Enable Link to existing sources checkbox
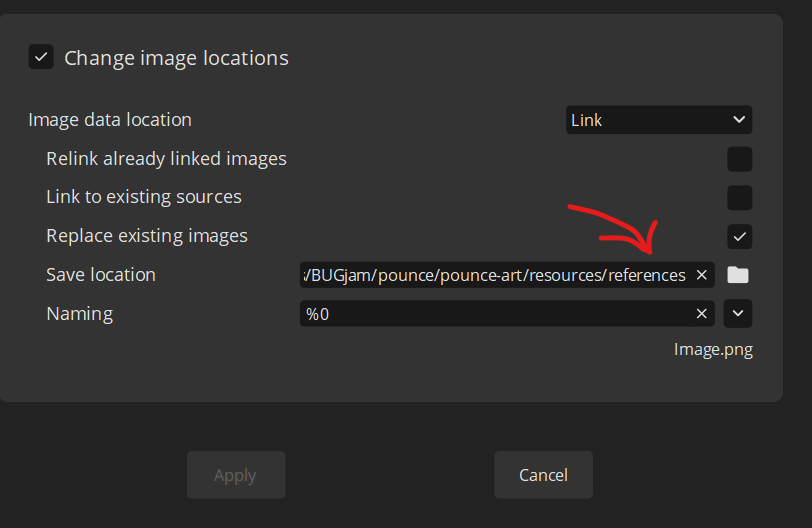812x528 pixels. 739,198
